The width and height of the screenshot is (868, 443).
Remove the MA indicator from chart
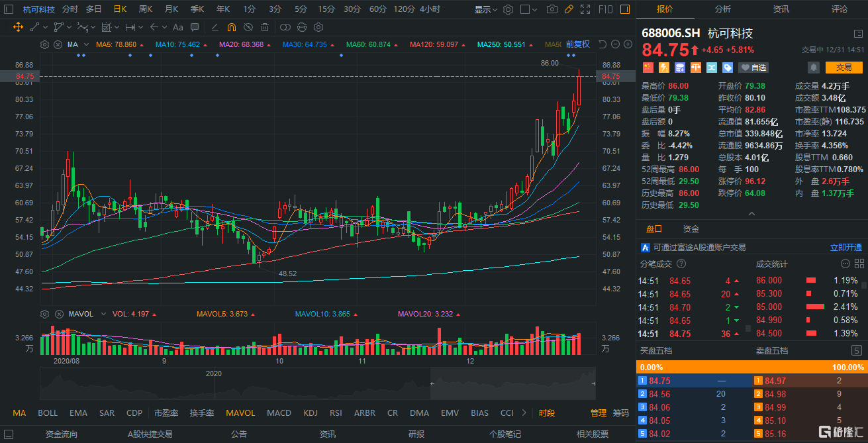(58, 44)
